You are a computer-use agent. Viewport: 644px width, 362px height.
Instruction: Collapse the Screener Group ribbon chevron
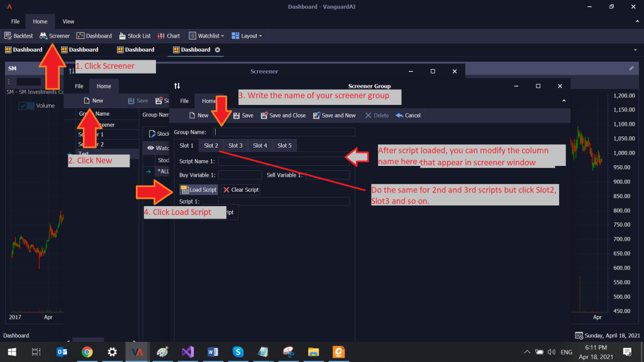click(x=563, y=101)
